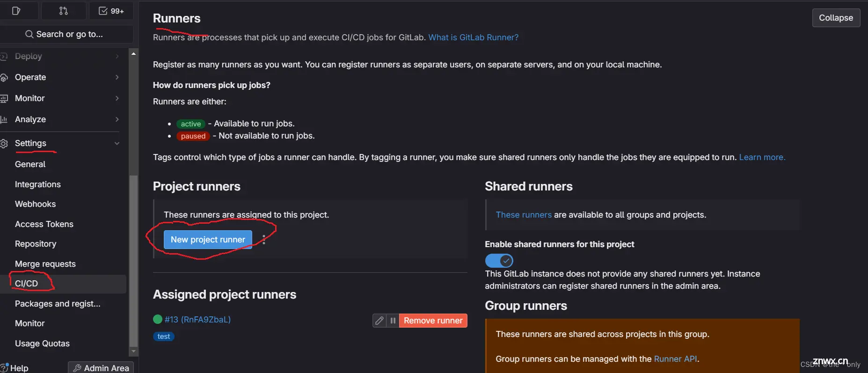The height and width of the screenshot is (373, 868).
Task: Open Access Tokens settings
Action: [x=44, y=224]
